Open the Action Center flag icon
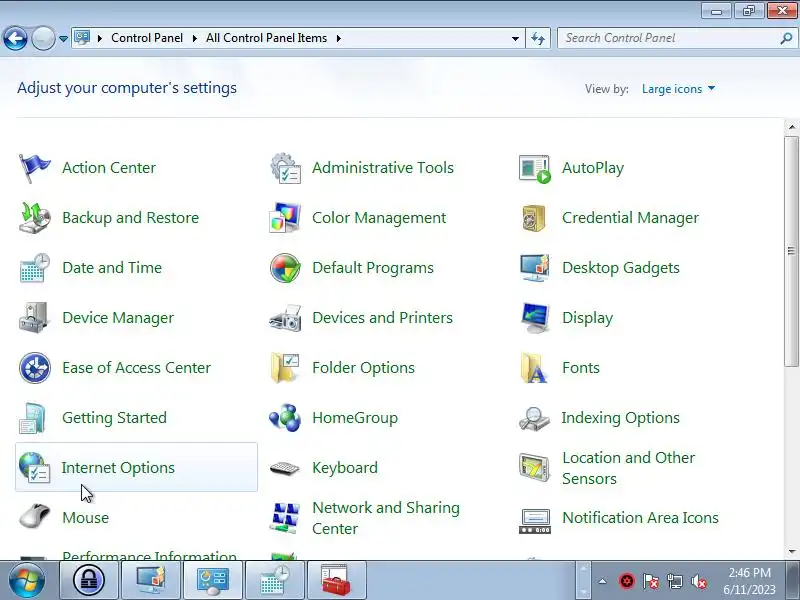The width and height of the screenshot is (800, 600). [34, 168]
